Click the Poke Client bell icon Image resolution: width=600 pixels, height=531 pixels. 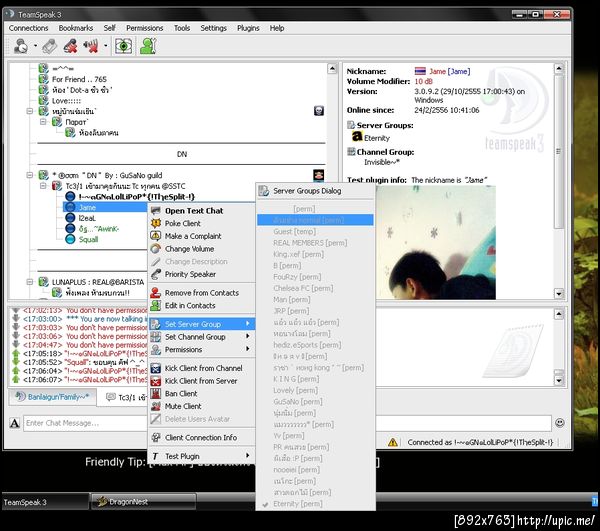(156, 223)
